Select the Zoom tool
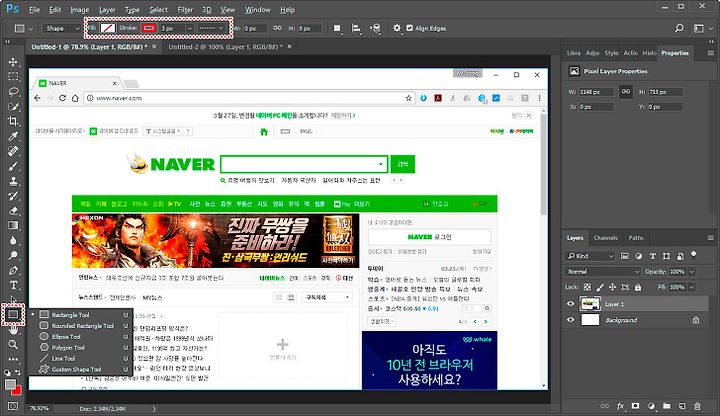 click(13, 344)
